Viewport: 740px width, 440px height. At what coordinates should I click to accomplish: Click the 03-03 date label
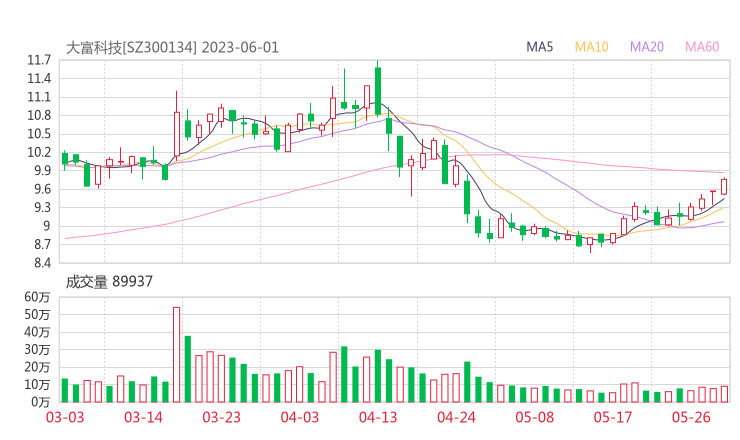click(x=65, y=417)
